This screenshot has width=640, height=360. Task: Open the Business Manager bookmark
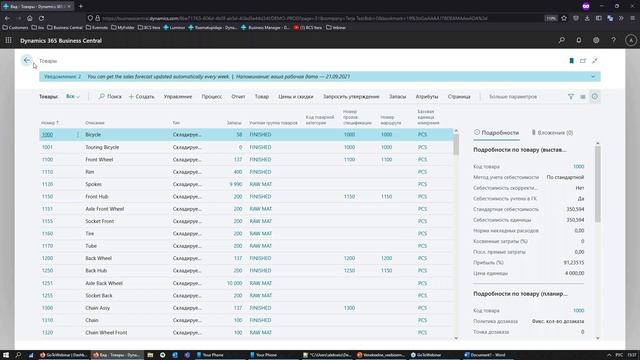[x=265, y=27]
